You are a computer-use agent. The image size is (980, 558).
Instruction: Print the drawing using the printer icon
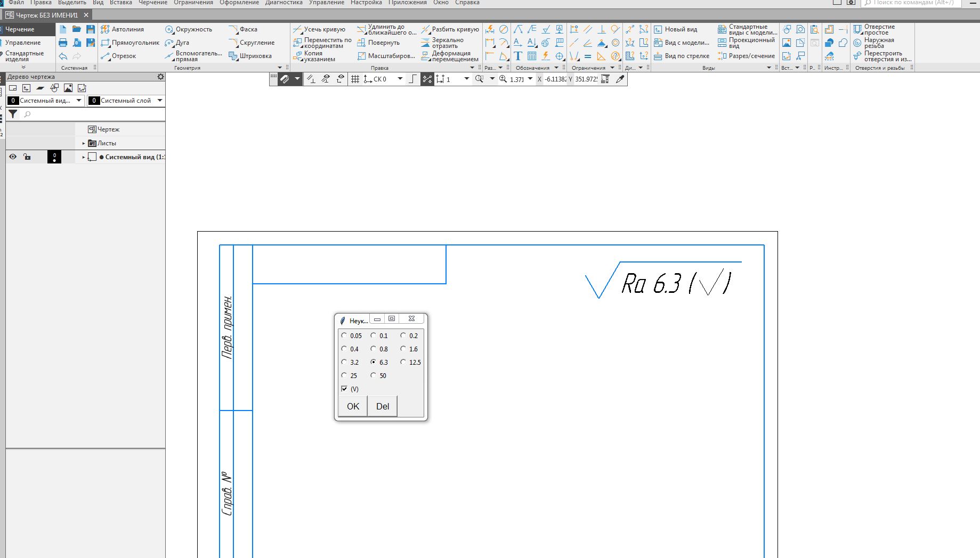[63, 43]
